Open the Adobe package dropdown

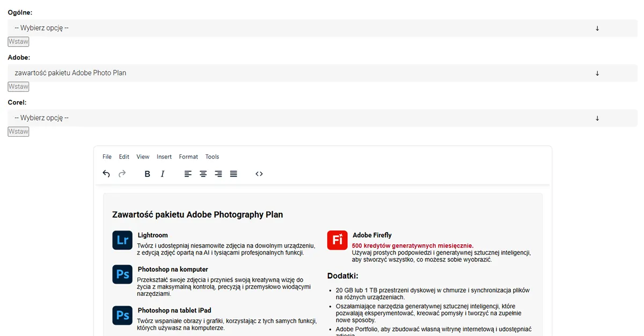coord(323,73)
